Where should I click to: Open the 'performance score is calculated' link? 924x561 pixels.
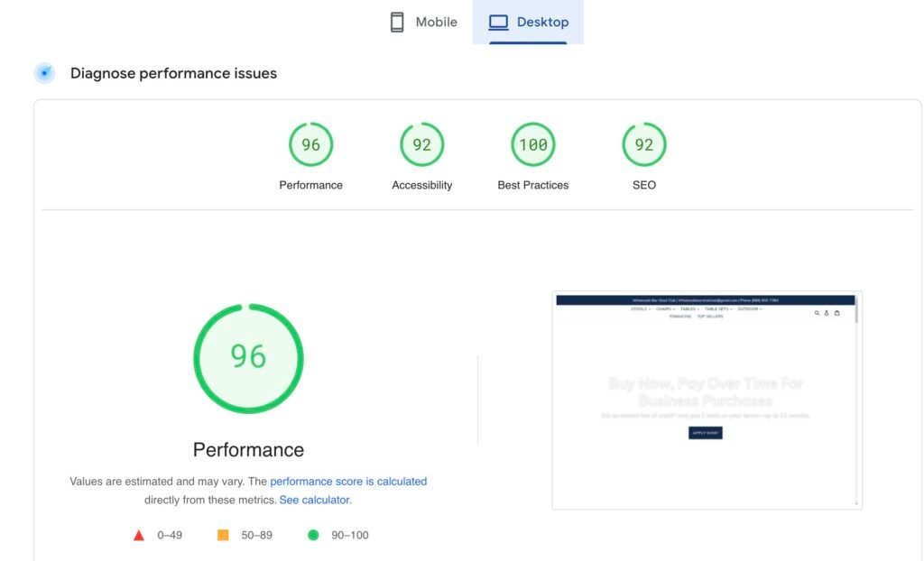(348, 482)
